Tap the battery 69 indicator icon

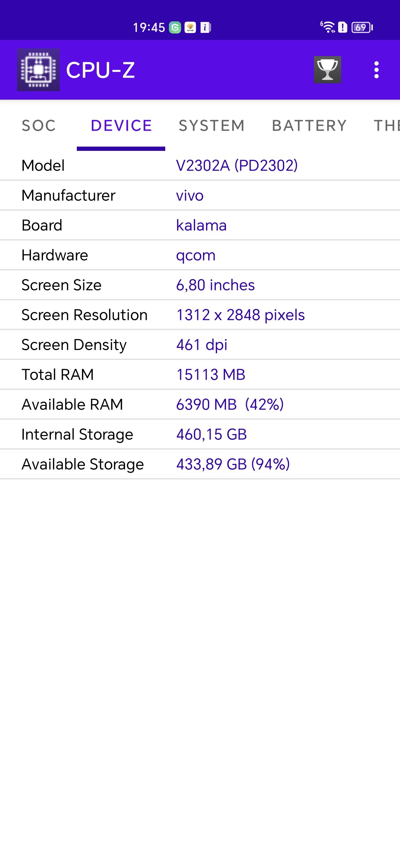point(362,27)
